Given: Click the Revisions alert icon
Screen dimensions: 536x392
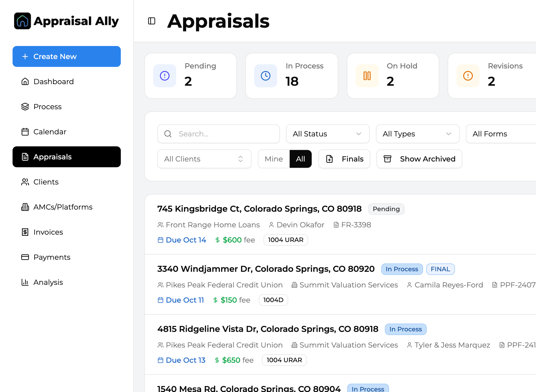Looking at the screenshot, I should click(x=468, y=76).
